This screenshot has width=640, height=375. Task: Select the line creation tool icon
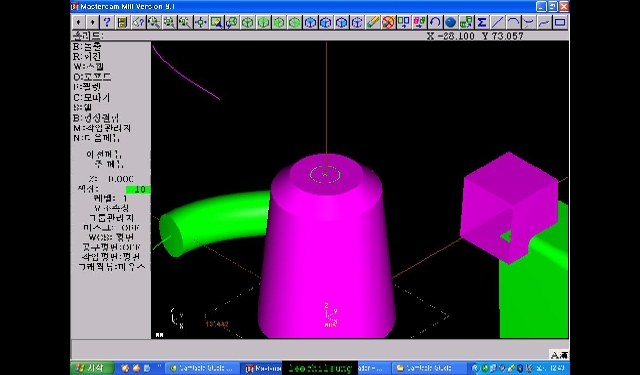click(x=498, y=22)
